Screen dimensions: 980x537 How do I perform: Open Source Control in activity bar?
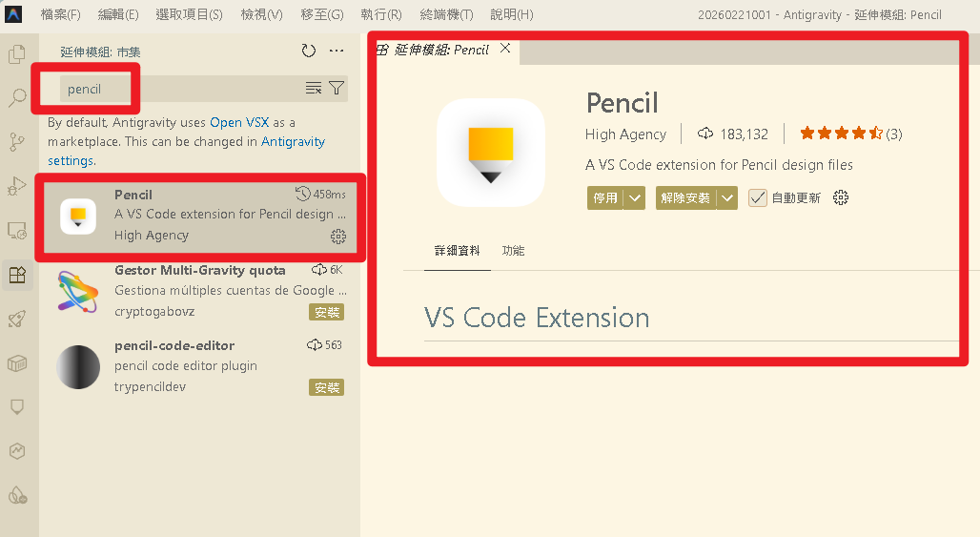coord(17,142)
